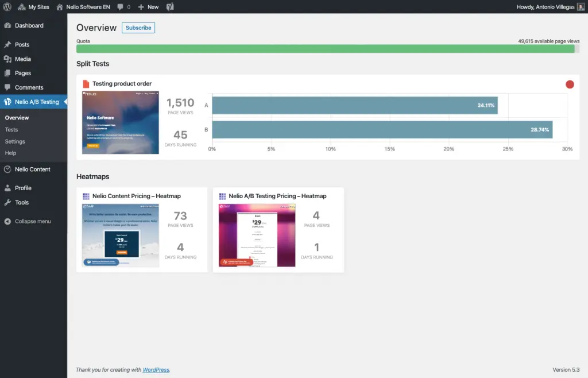Screen dimensions: 588x378
Task: Click variant A bar showing 24.11%
Action: click(355, 105)
